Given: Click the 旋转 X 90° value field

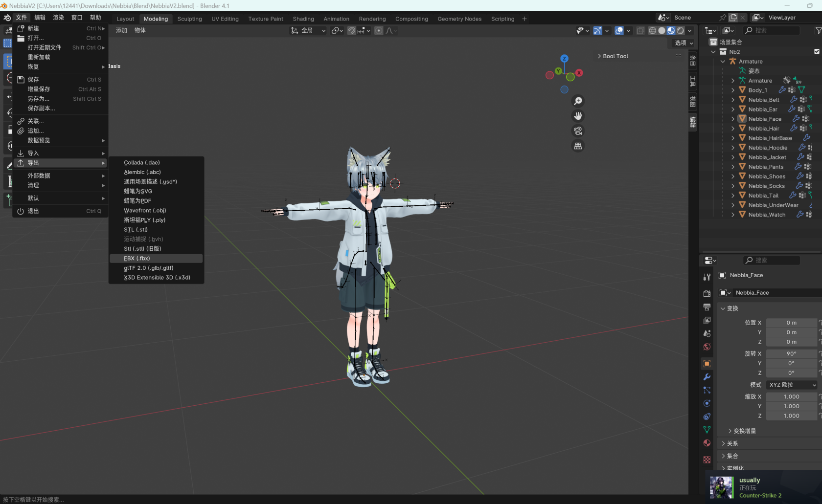Looking at the screenshot, I should 791,353.
